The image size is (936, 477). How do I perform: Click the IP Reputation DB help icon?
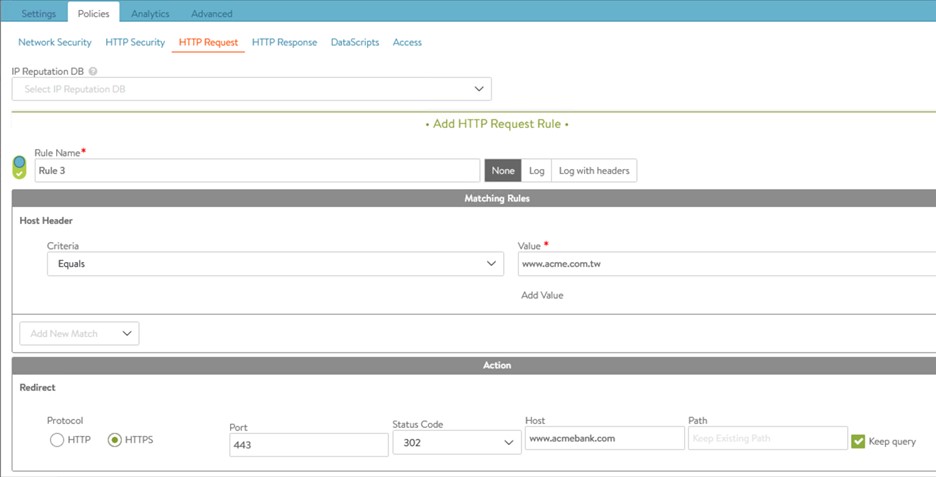(93, 72)
